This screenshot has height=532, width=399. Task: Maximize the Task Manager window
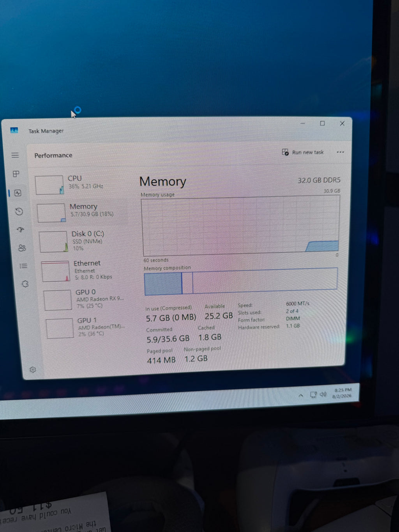coord(322,123)
